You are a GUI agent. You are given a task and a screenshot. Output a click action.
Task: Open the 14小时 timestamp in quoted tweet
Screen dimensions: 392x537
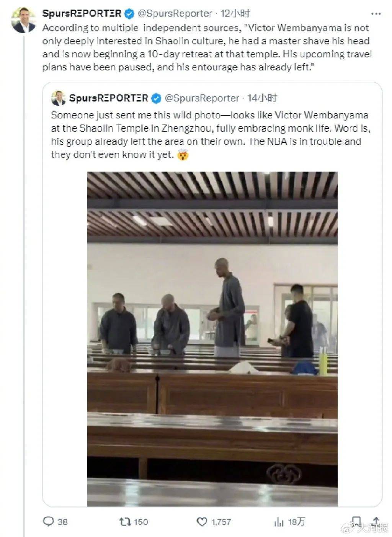pos(263,98)
